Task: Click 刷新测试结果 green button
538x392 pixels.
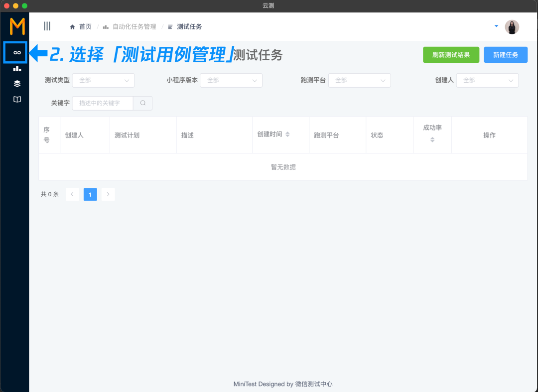Action: (451, 55)
